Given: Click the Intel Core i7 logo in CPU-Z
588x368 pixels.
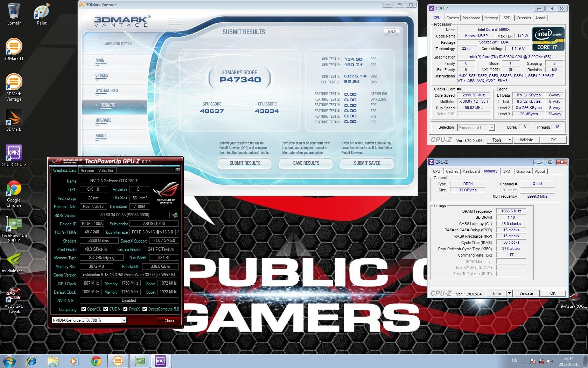Looking at the screenshot, I should point(548,39).
